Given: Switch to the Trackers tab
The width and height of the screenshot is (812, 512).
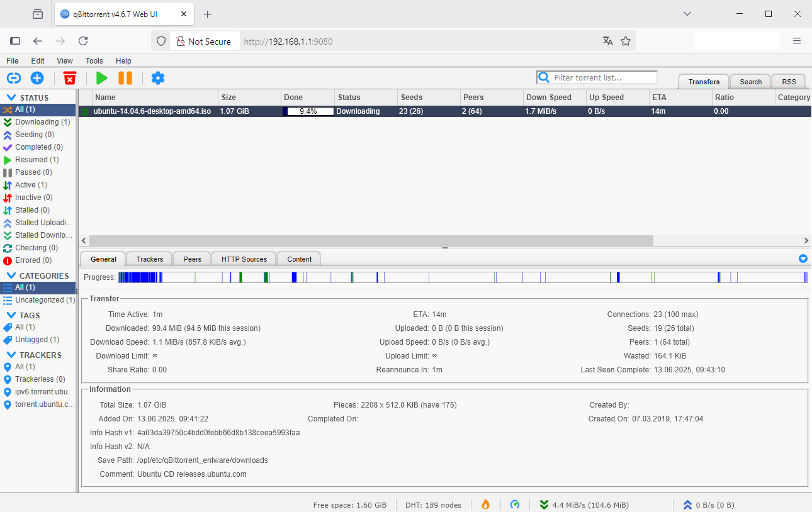Looking at the screenshot, I should (x=150, y=259).
